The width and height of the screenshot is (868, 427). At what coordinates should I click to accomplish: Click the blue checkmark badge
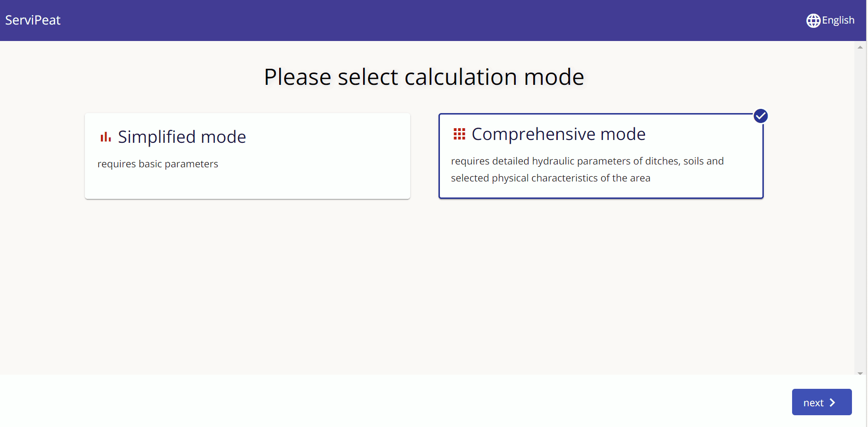tap(761, 116)
